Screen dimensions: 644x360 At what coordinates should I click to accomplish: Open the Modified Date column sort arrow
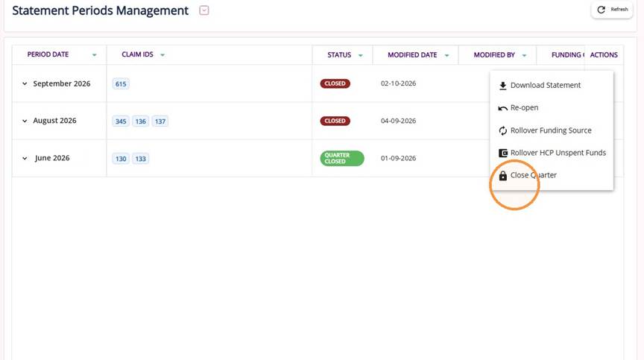tap(447, 55)
